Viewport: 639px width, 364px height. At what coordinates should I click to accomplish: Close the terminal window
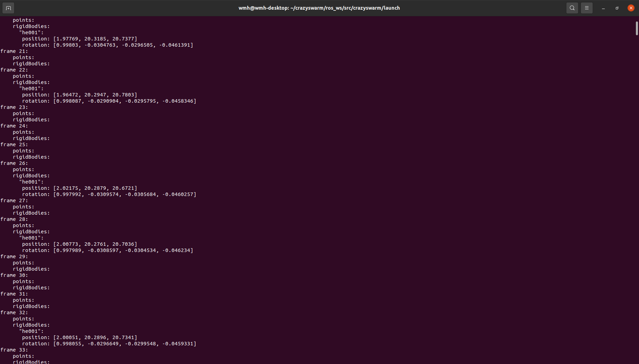(631, 8)
